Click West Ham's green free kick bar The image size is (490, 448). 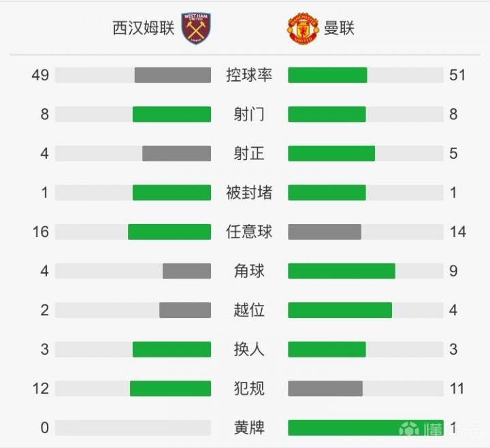coord(169,231)
